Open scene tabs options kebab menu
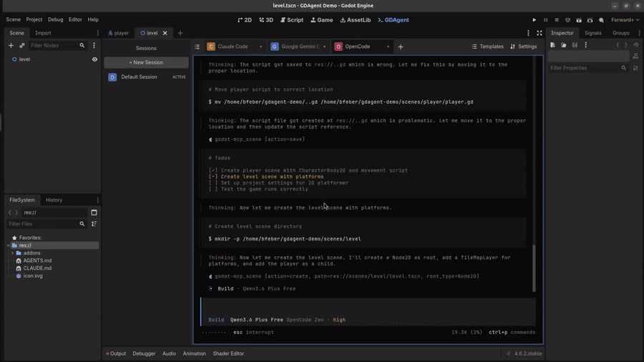Screen dimensions: 644x362 528,33
